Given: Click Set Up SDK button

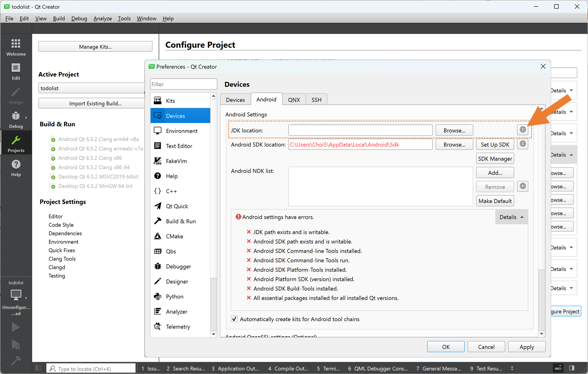Looking at the screenshot, I should point(495,145).
